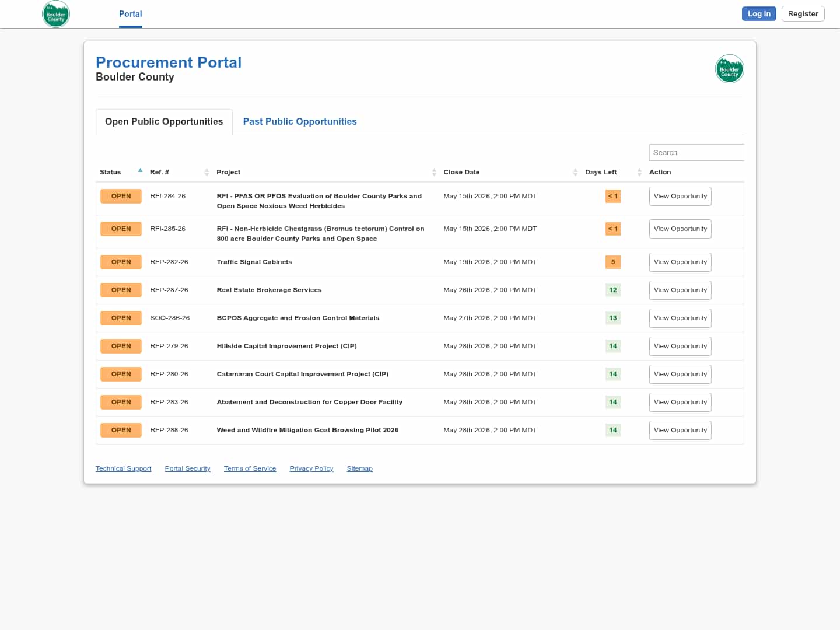Click the OPEN status badge for RFP-282-26
This screenshot has width=840, height=630.
pos(121,262)
